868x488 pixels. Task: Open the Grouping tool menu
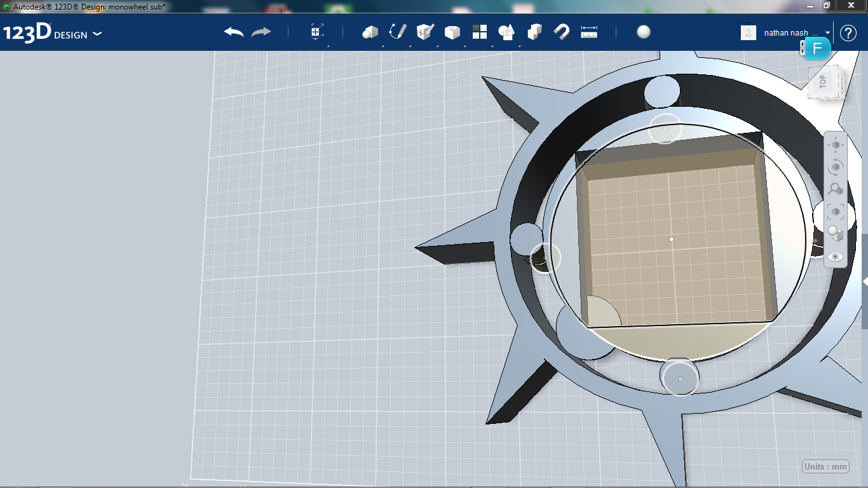point(506,32)
